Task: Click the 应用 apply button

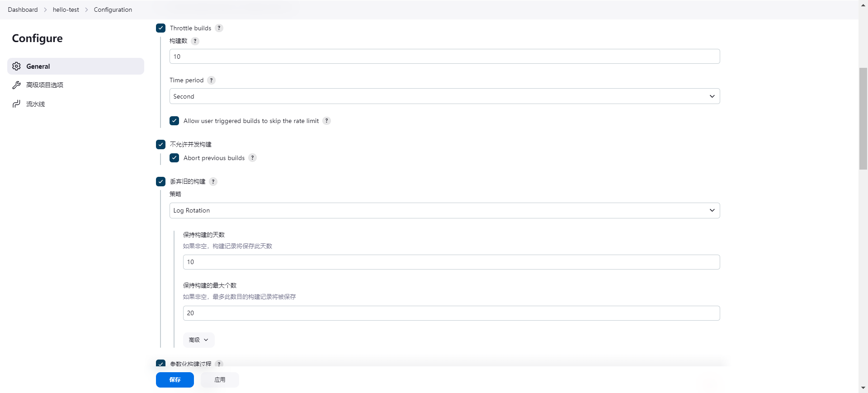Action: [220, 380]
